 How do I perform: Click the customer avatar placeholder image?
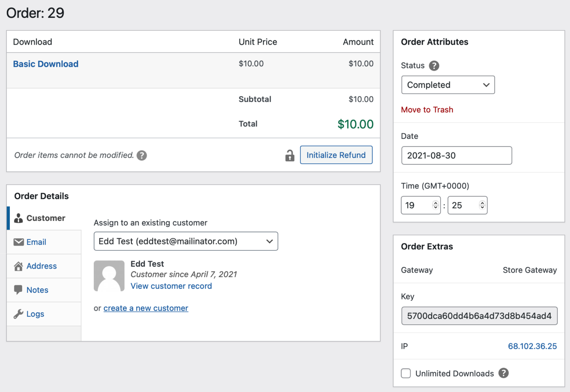coord(109,275)
